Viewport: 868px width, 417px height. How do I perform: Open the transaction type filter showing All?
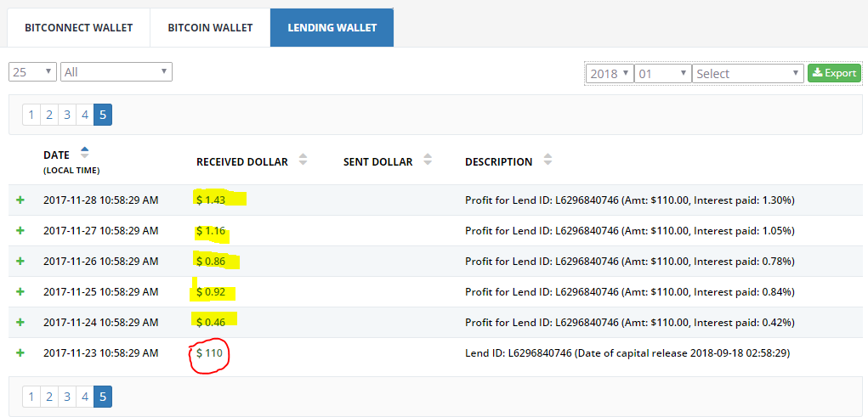coord(116,71)
